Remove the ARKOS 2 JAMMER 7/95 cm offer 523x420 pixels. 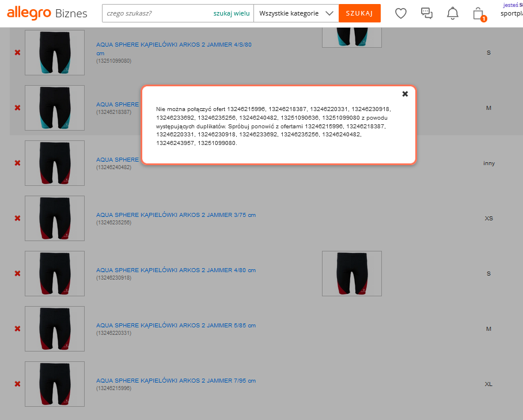click(17, 384)
